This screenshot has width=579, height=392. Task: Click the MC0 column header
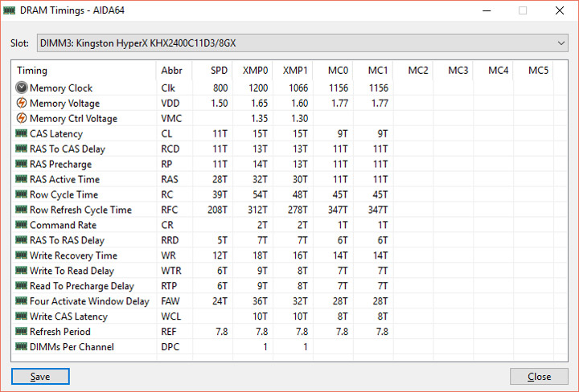pyautogui.click(x=338, y=71)
